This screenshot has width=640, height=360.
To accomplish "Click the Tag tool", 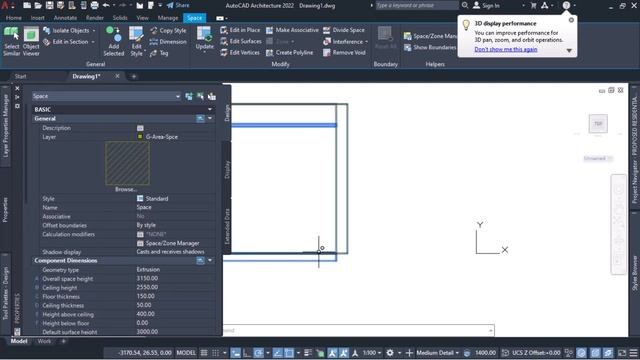I will [159, 53].
